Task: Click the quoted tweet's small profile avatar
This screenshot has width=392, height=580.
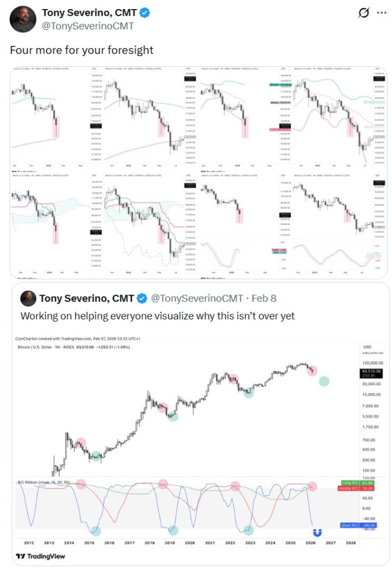Action: [27, 298]
